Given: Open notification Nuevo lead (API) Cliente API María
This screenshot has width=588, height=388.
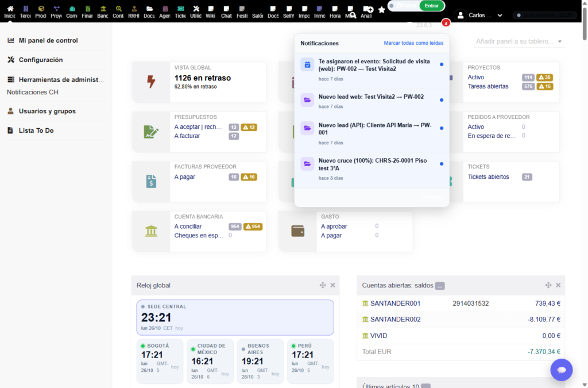Looking at the screenshot, I should [x=372, y=135].
